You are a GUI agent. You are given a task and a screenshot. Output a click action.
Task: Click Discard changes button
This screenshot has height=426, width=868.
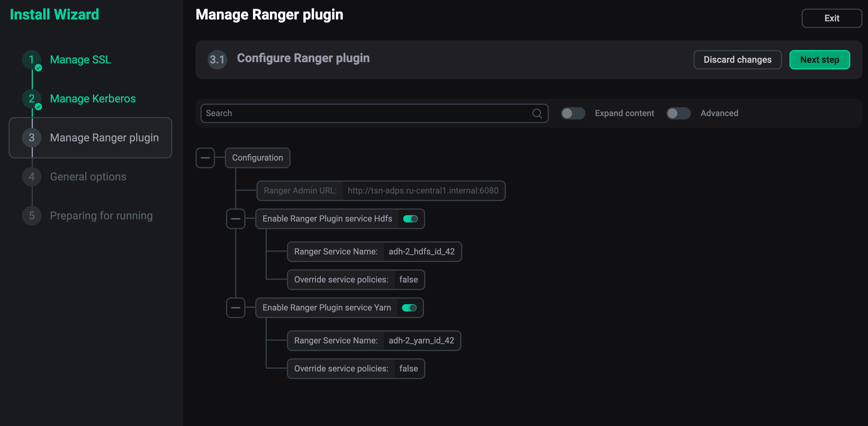(737, 60)
